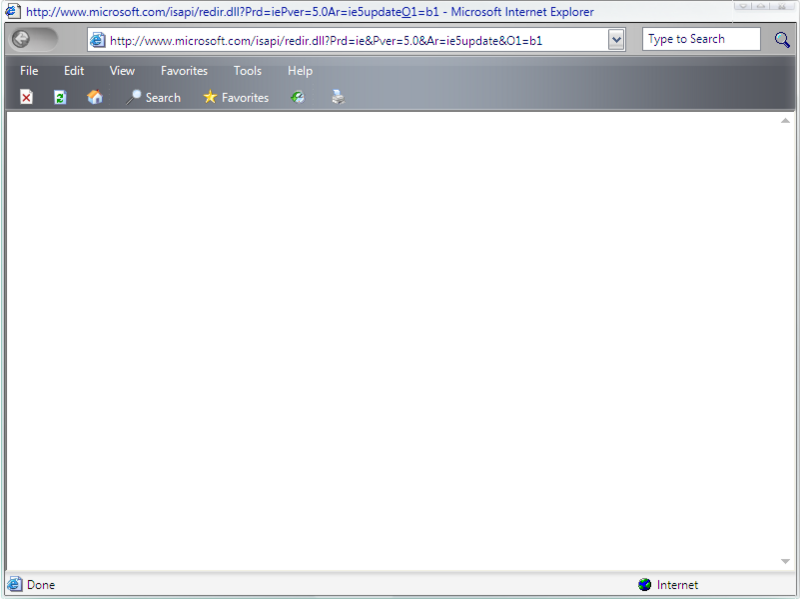Click the Internet zone label in the status bar
The image size is (800, 599).
pos(677,585)
